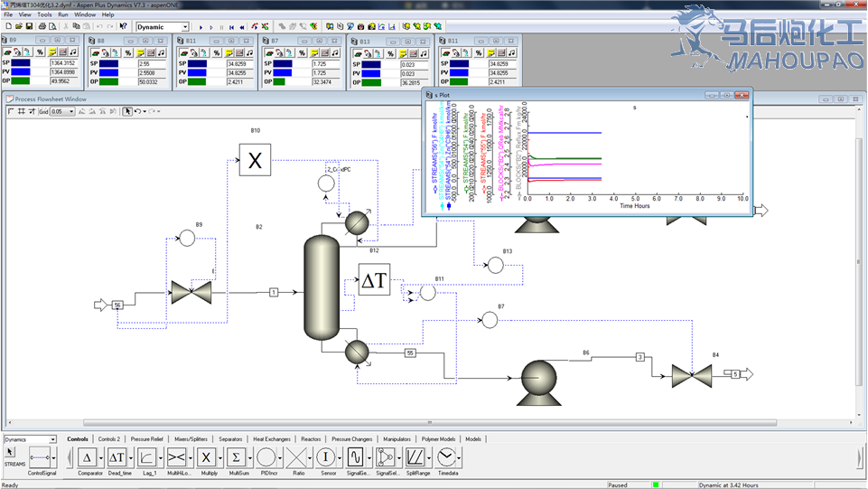
Task: Click the Comparator model icon in palette
Action: pos(87,457)
